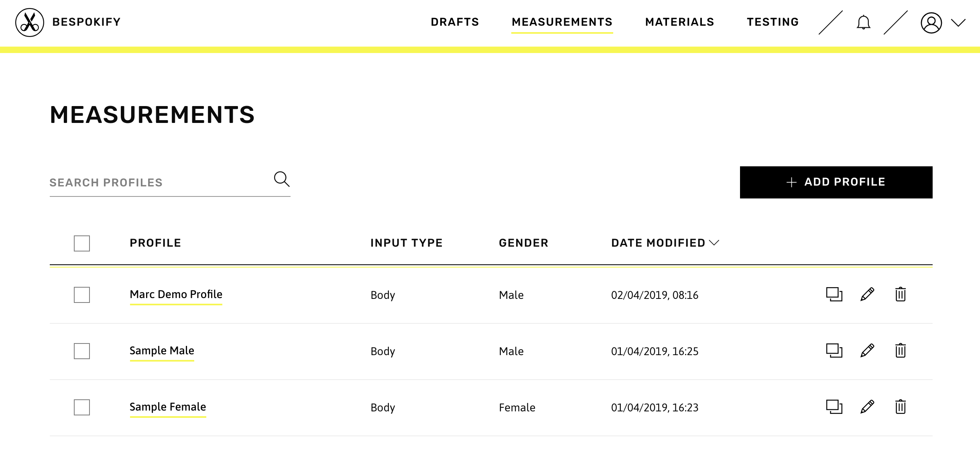The image size is (980, 462).
Task: Toggle the checkbox for Sample Male
Action: tap(81, 351)
